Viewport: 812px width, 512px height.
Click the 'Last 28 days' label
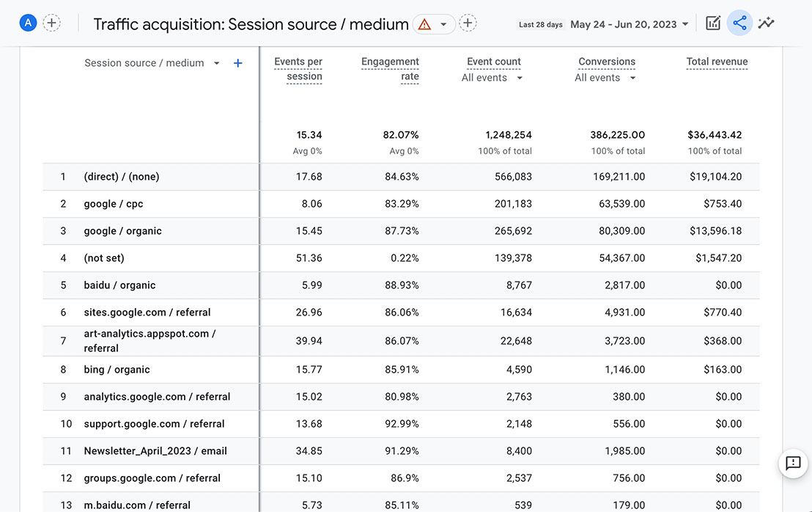pyautogui.click(x=541, y=24)
